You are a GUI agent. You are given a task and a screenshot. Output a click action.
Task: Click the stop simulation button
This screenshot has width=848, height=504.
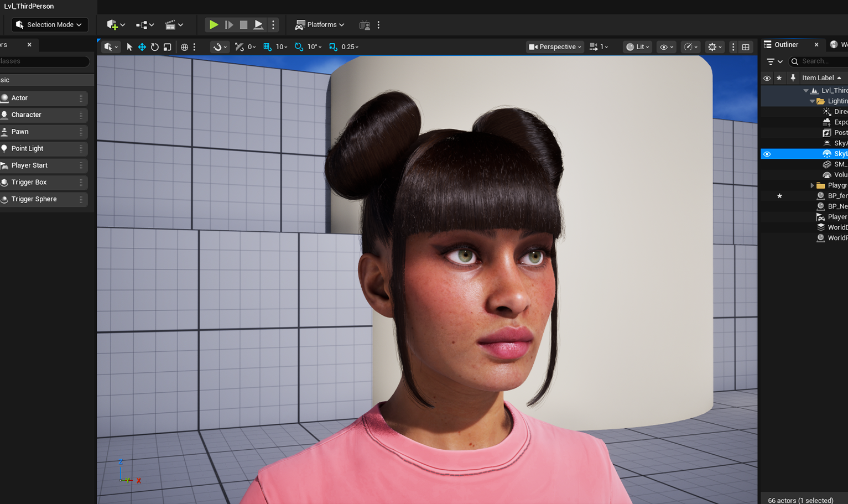pyautogui.click(x=243, y=25)
